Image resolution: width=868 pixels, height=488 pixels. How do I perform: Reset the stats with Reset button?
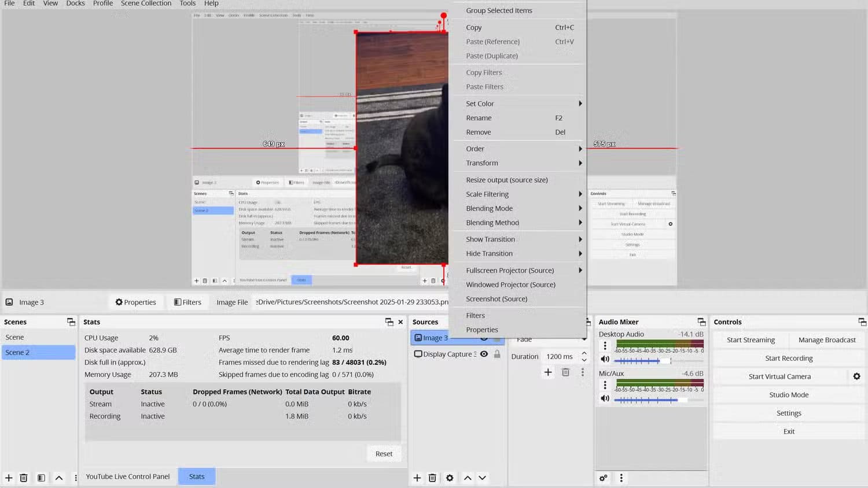(384, 454)
